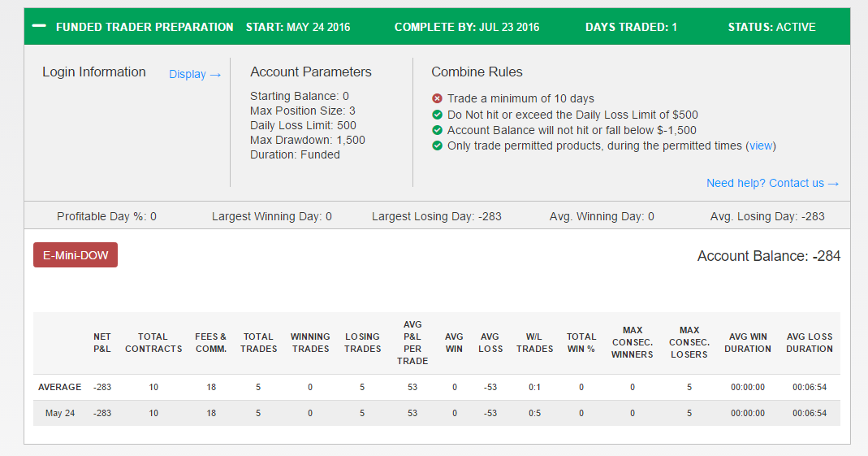Click the STATUS: ACTIVE header label
868x456 pixels.
tap(771, 27)
